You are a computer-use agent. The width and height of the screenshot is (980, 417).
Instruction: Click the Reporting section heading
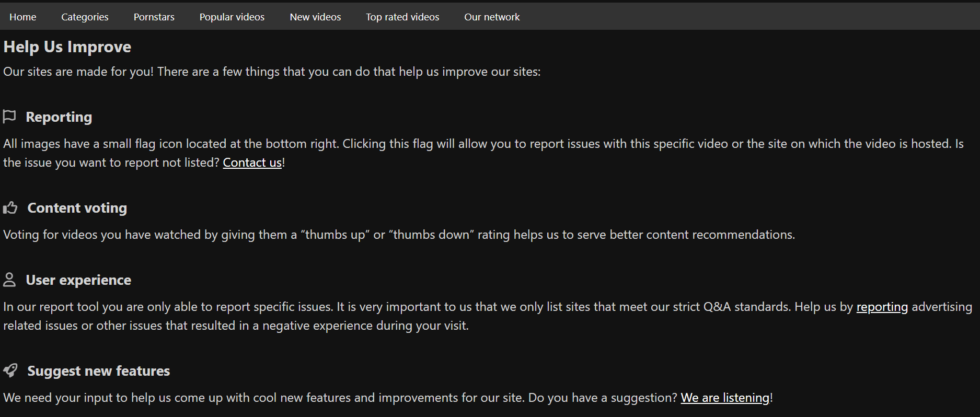pyautogui.click(x=59, y=117)
